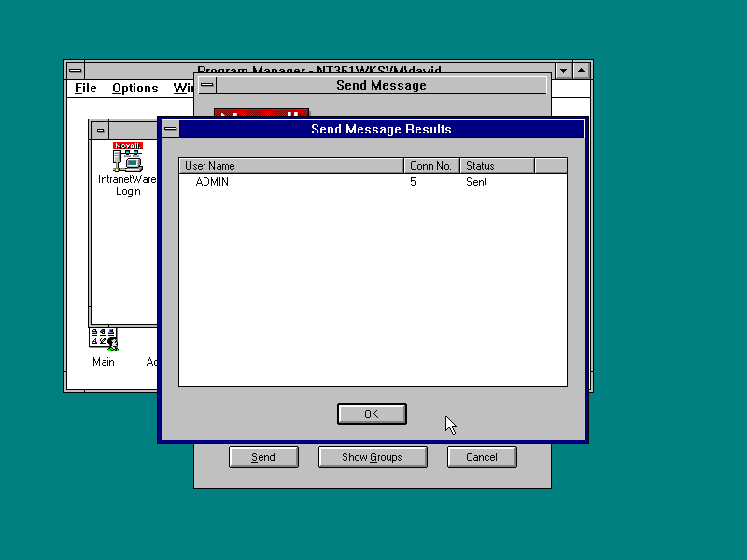Click the Send button in Send Message
The height and width of the screenshot is (560, 747).
pos(263,457)
